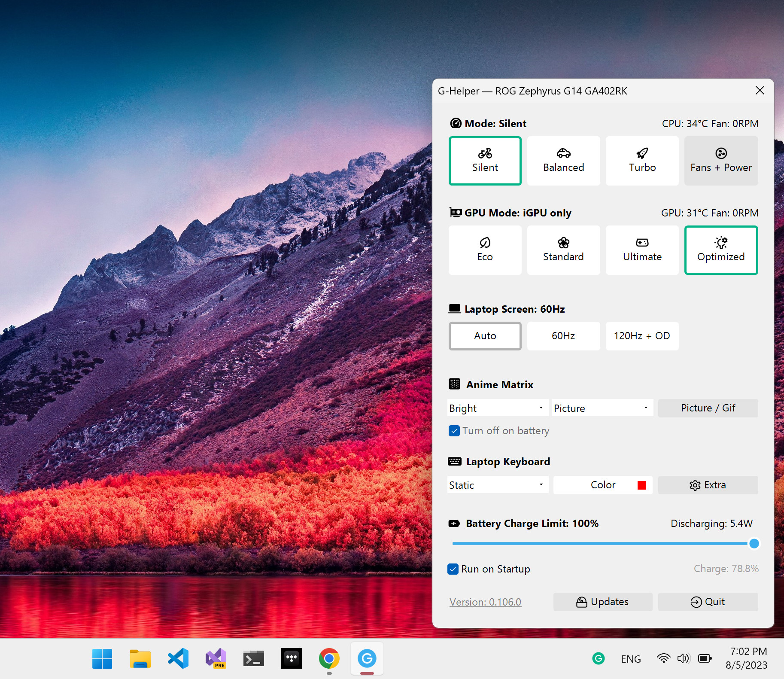Click the bicycle icon on Silent
Image resolution: width=784 pixels, height=679 pixels.
click(x=485, y=153)
